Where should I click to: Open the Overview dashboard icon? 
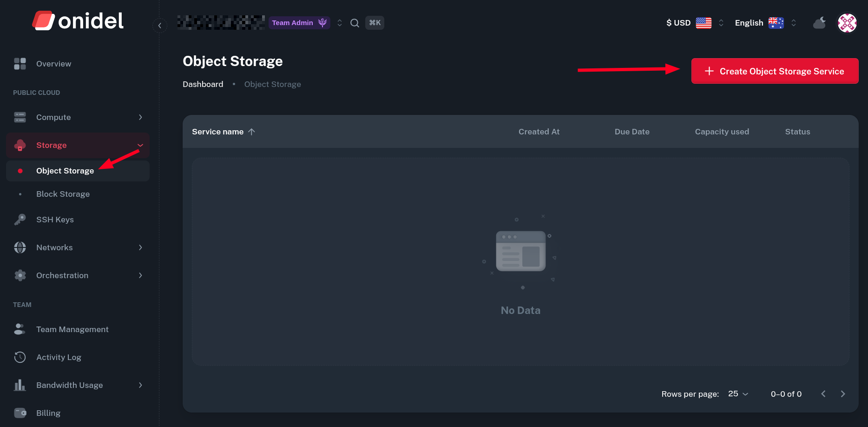click(x=20, y=64)
